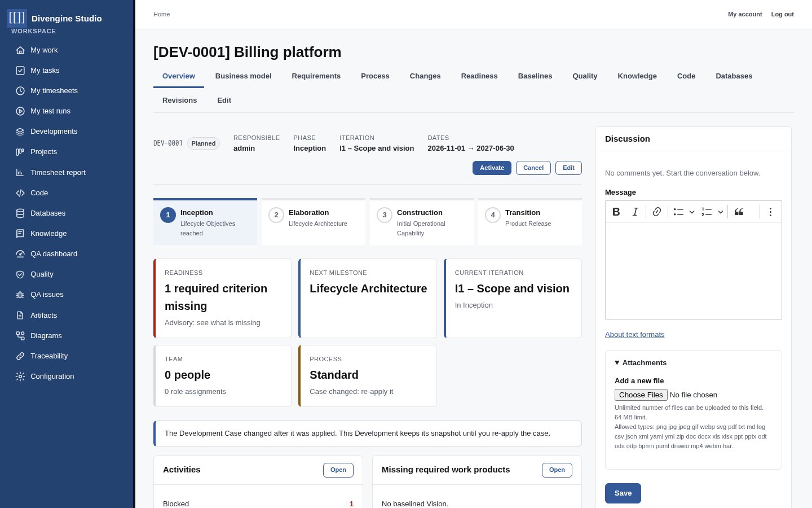Screen dimensions: 812x508
Task: Apply italic formatting in message editor
Action: point(636,212)
